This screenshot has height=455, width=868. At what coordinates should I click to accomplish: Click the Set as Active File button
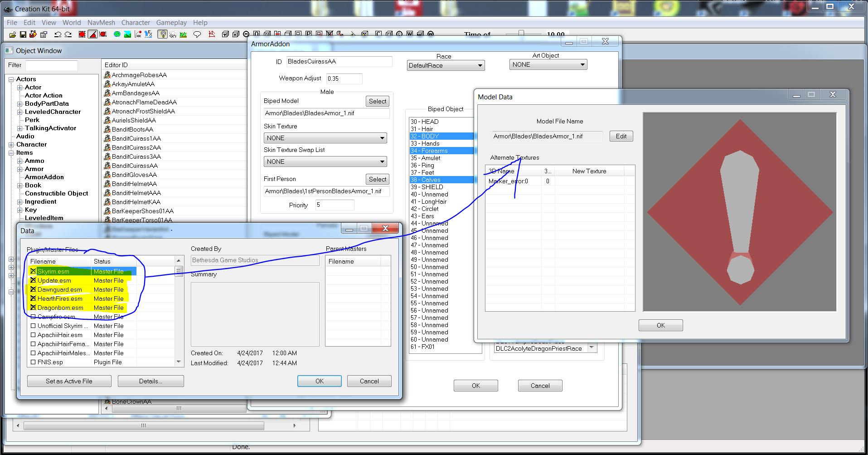[69, 381]
